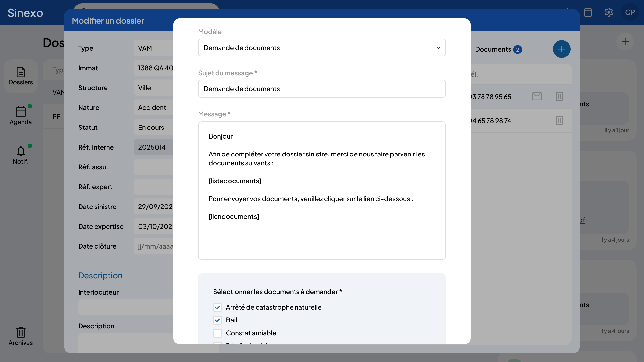This screenshot has width=644, height=362.
Task: Click trash icon beside 03 78 78 95 65
Action: [x=559, y=96]
